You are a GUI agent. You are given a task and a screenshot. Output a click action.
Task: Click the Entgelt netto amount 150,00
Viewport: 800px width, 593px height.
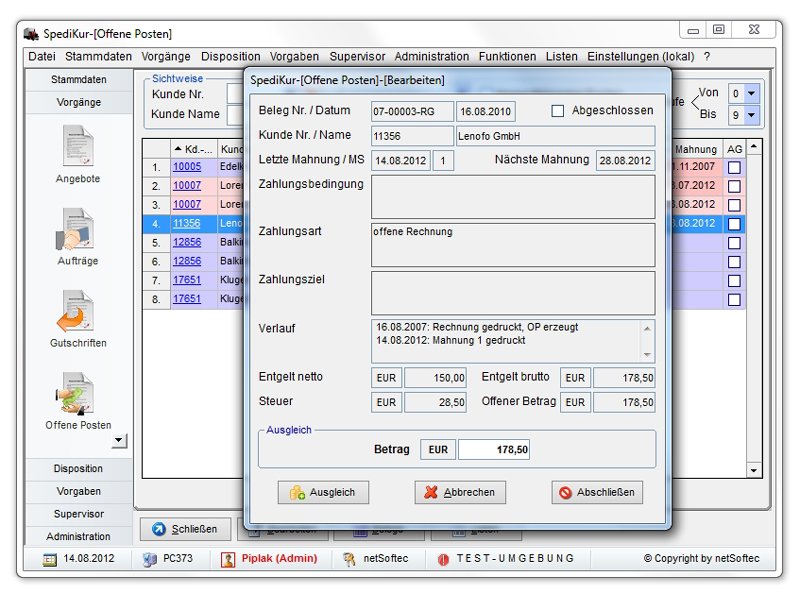click(435, 378)
